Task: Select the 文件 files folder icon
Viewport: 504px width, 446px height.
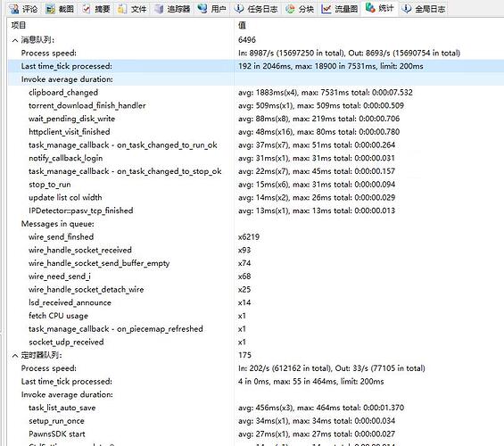Action: [122, 9]
